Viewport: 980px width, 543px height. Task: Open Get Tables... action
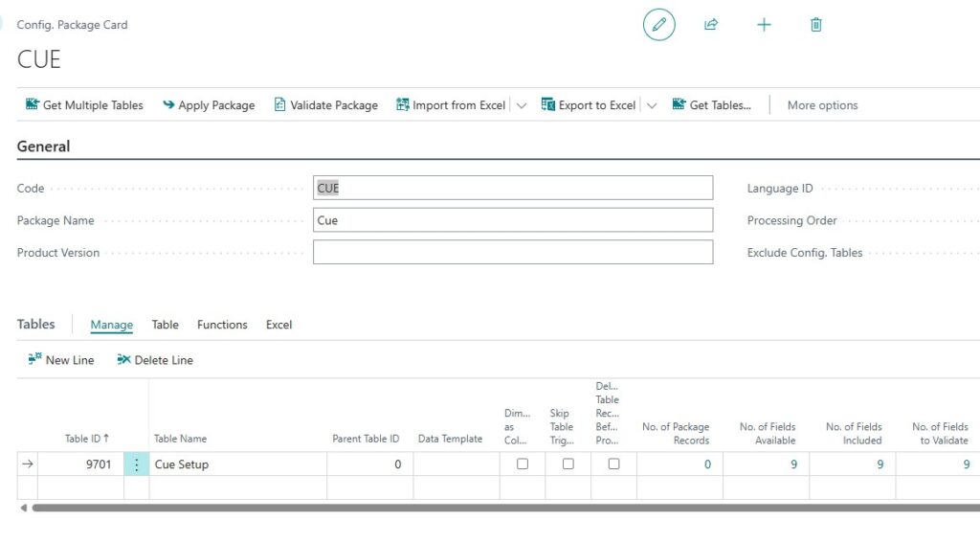click(712, 105)
